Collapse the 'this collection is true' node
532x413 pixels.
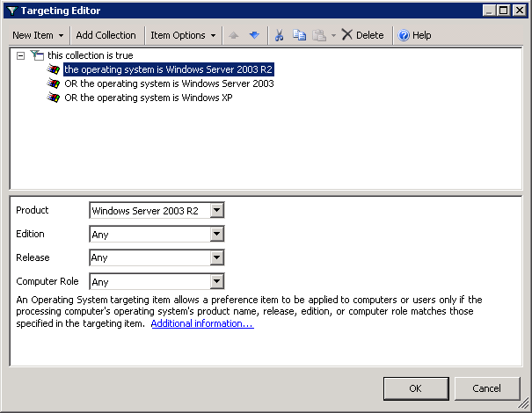pos(21,55)
